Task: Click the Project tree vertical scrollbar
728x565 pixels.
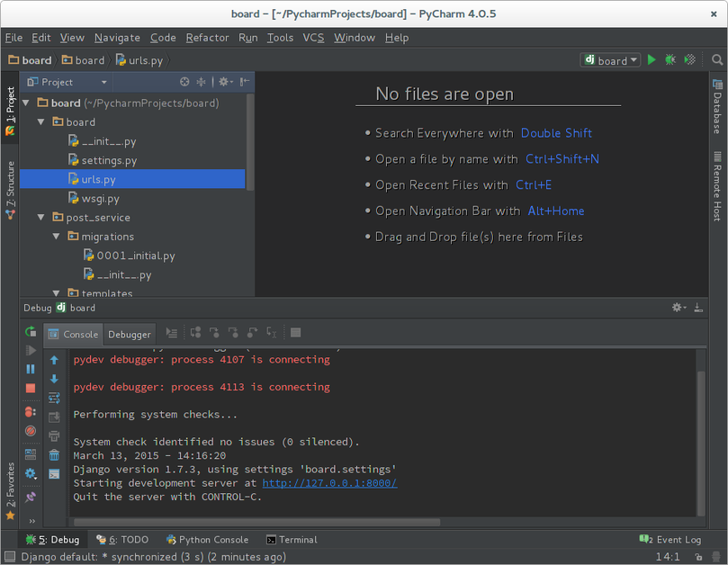Action: click(250, 142)
